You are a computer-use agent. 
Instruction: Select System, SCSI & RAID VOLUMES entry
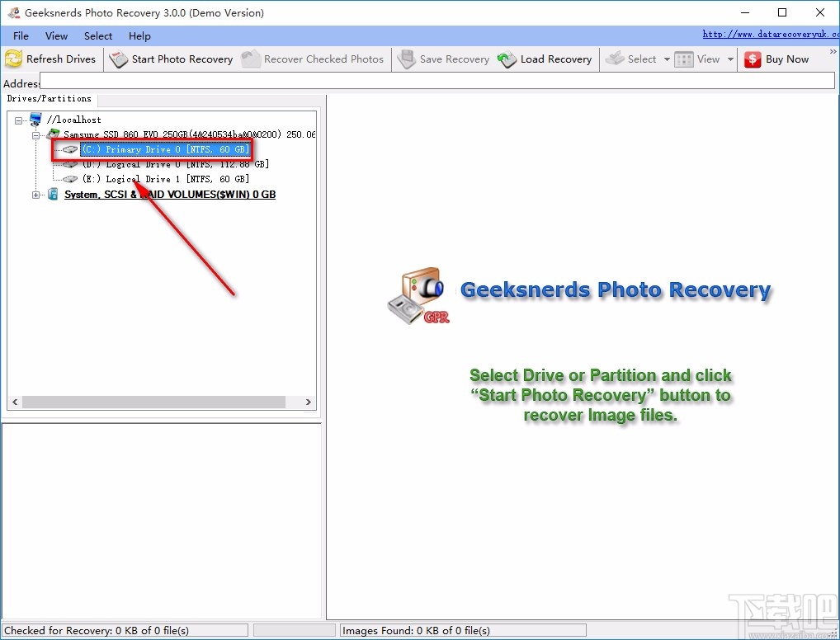click(170, 195)
